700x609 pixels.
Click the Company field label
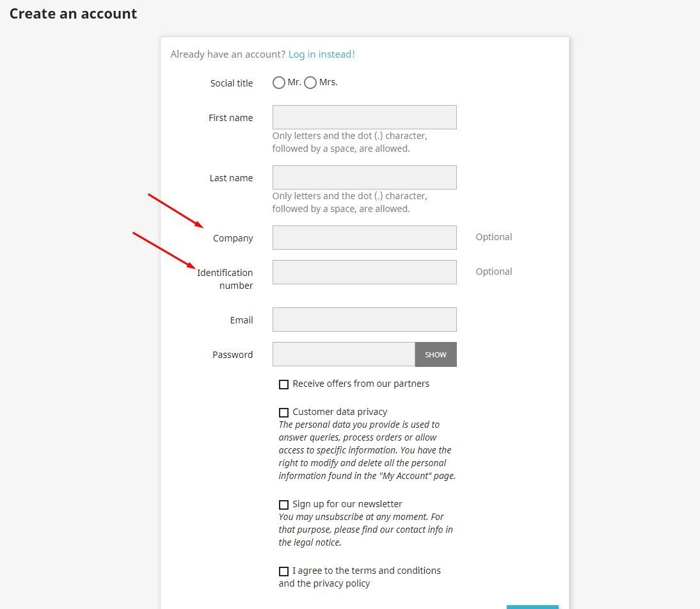click(233, 238)
